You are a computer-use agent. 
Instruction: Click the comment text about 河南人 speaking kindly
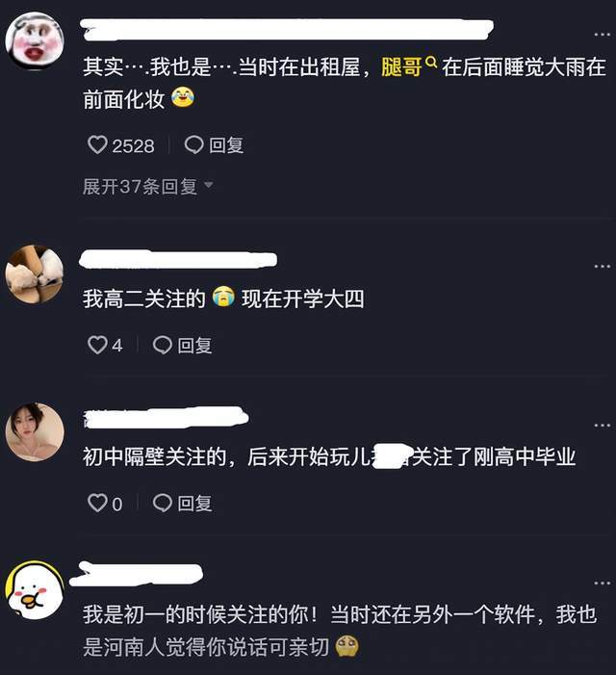(340, 631)
